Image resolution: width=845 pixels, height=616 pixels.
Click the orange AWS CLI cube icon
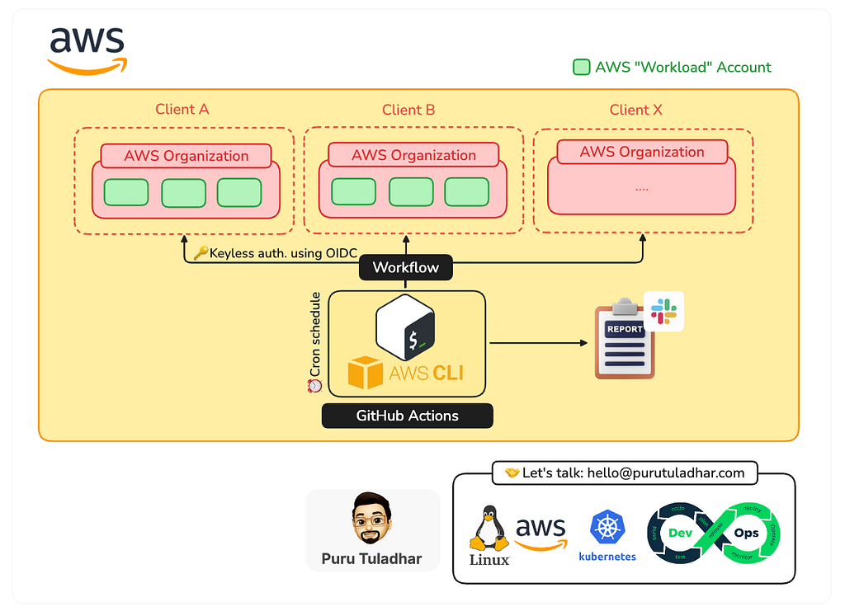(x=366, y=372)
